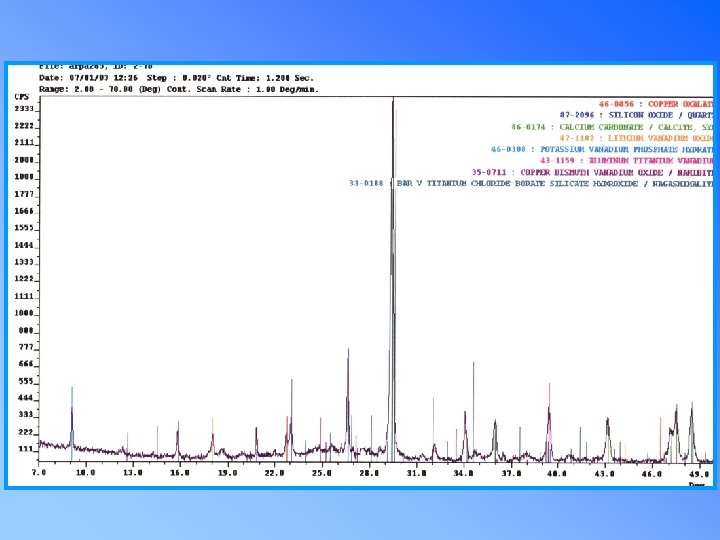
Task: Click the y-axis value 1555
Action: click(24, 228)
